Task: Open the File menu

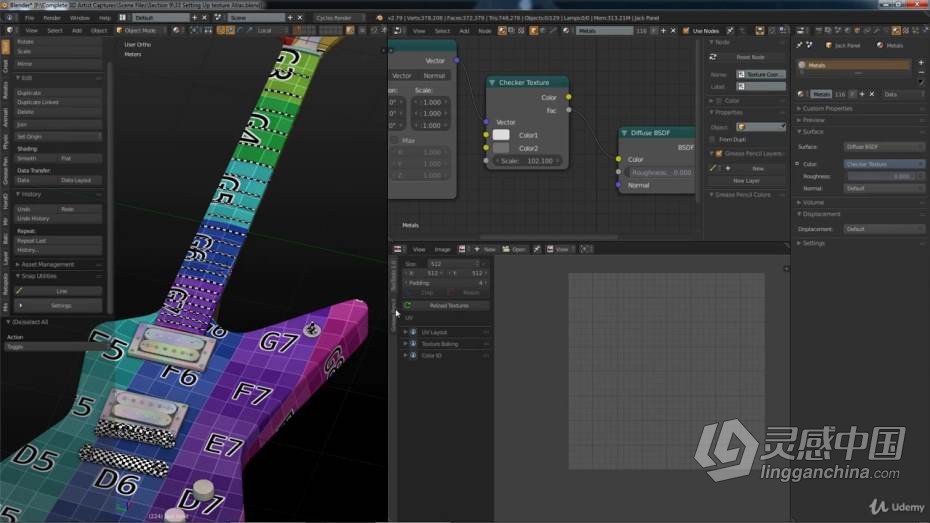Action: coord(29,18)
